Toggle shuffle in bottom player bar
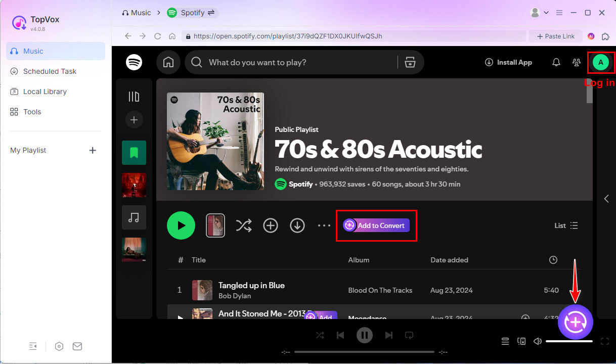616x364 pixels. coord(320,335)
